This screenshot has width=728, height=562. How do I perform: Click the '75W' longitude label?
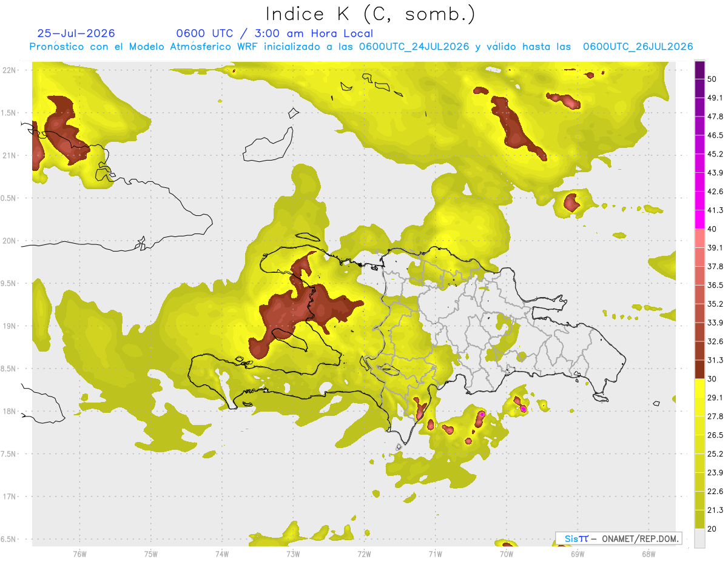[x=150, y=554]
